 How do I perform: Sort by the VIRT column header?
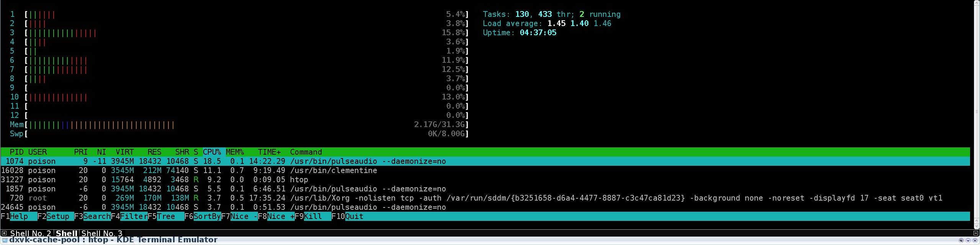tap(125, 152)
